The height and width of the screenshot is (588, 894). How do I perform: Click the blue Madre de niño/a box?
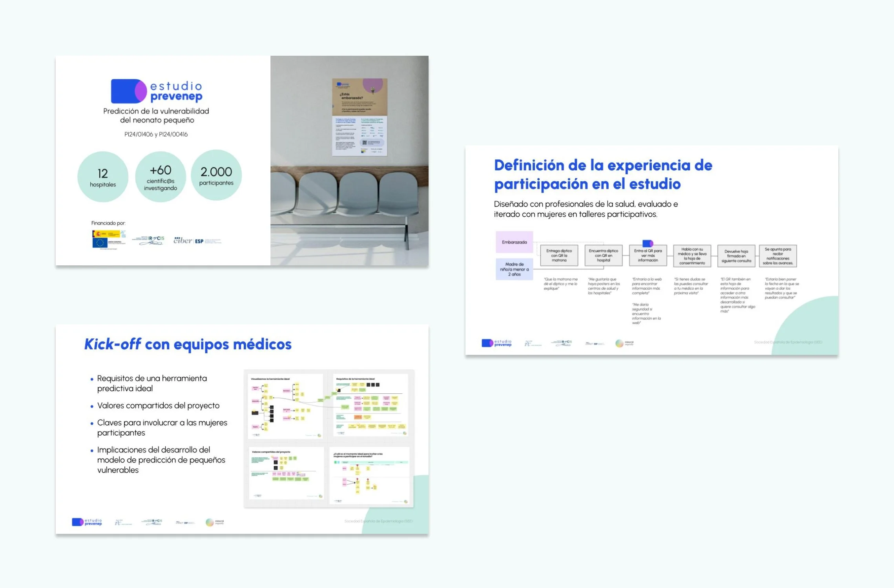click(x=514, y=269)
